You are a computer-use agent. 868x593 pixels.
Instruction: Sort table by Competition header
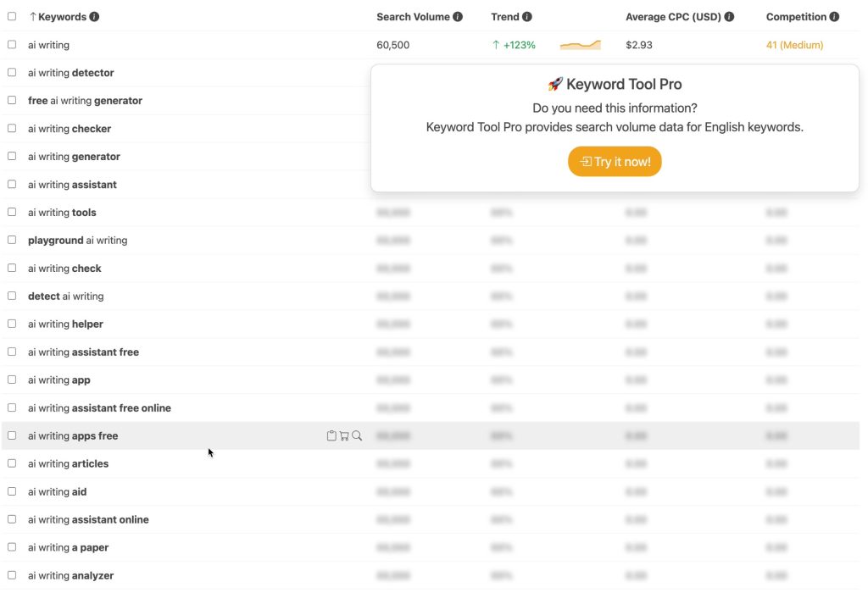(x=795, y=17)
